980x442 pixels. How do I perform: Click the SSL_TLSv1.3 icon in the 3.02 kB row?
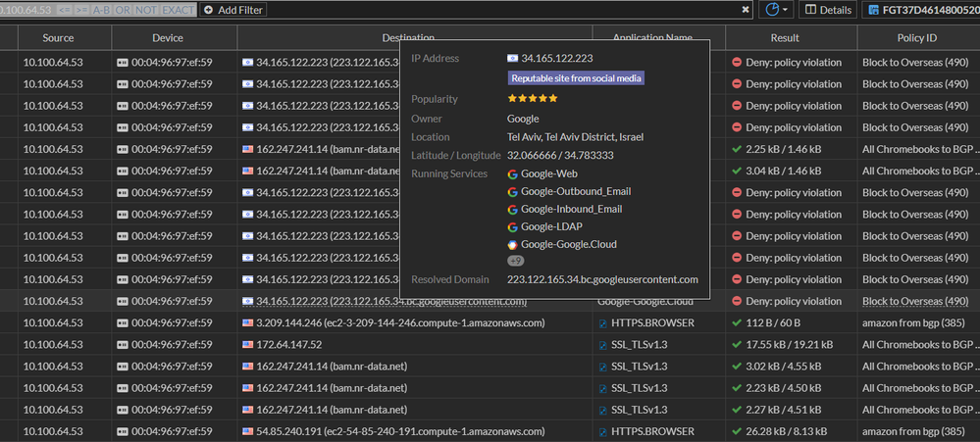pos(603,368)
